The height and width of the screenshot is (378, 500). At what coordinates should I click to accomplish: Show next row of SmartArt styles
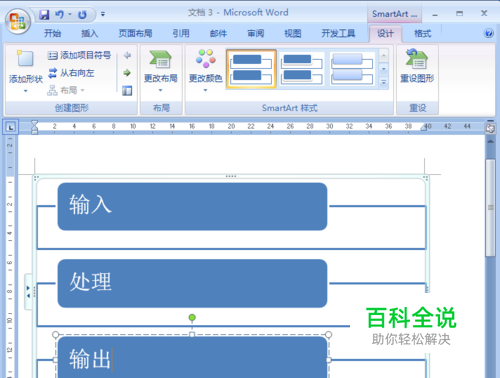384,69
